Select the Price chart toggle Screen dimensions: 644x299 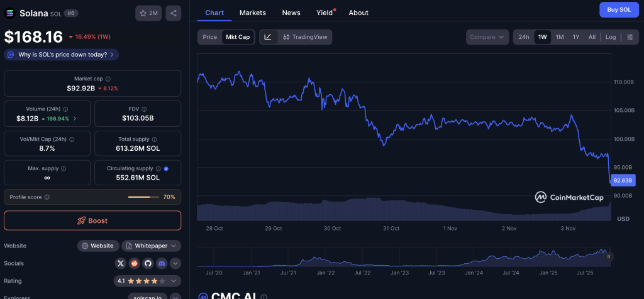point(210,37)
